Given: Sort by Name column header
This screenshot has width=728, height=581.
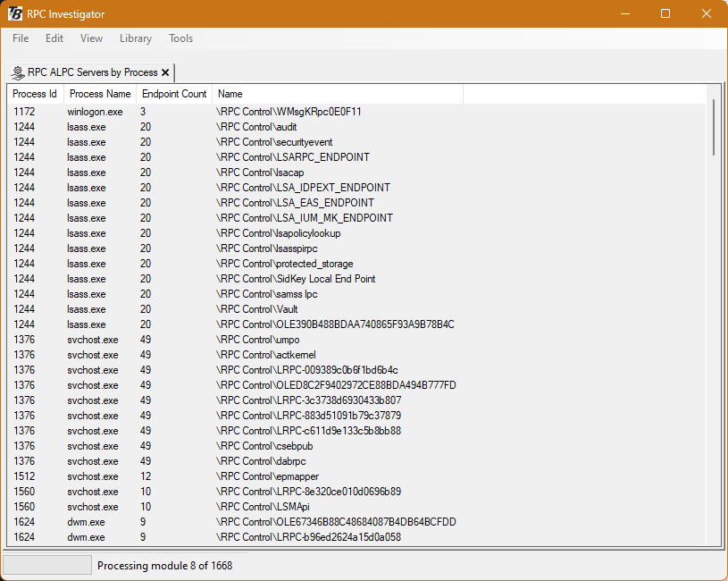Looking at the screenshot, I should (338, 94).
